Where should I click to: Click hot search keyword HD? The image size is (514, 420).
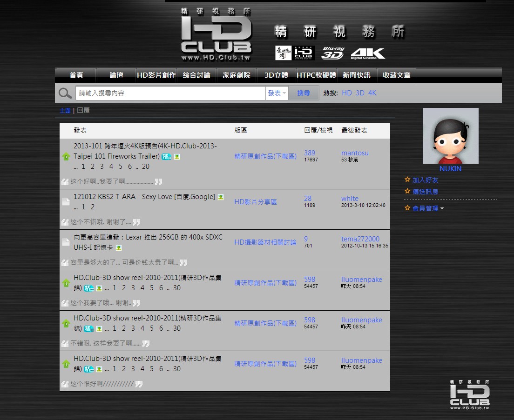(347, 93)
